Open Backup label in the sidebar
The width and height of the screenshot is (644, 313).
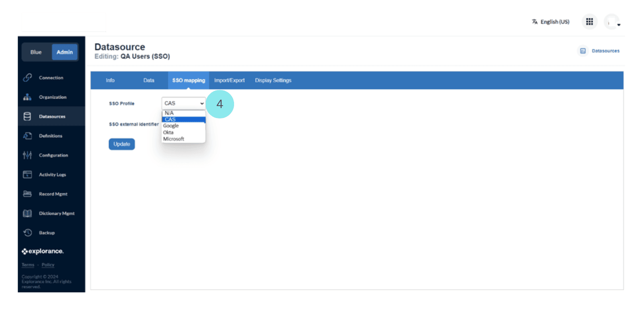tap(47, 232)
